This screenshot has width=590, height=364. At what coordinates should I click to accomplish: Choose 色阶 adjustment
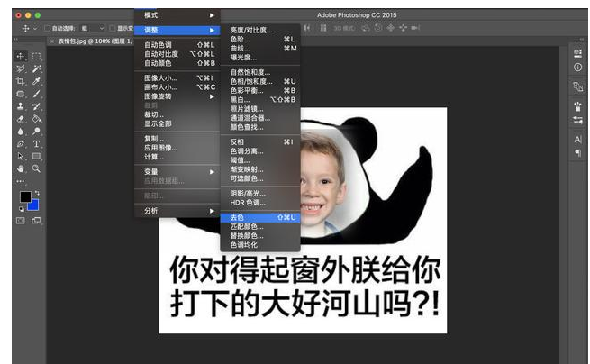pos(260,39)
